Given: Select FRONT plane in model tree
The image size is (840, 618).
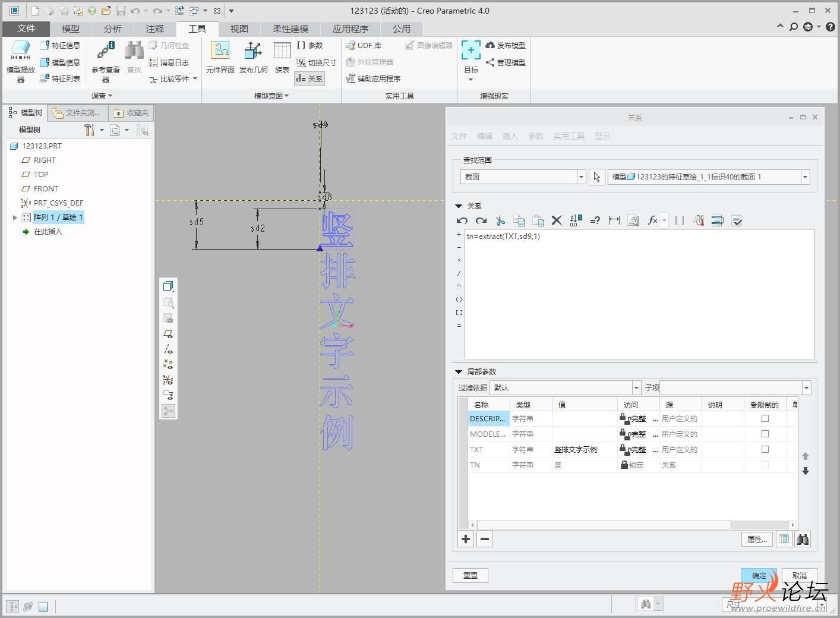Looking at the screenshot, I should (46, 189).
